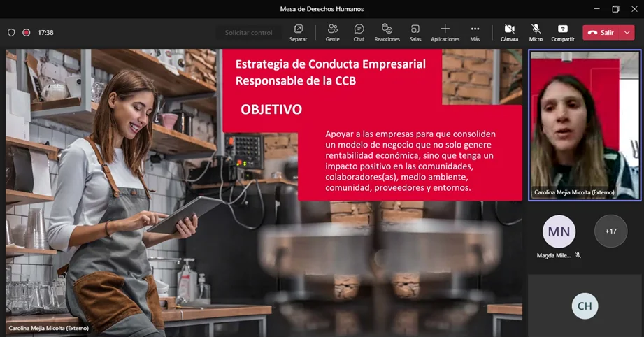Select Carolina Mejia Micolta's video tile
Viewport: 644px width, 337px height.
tap(585, 124)
